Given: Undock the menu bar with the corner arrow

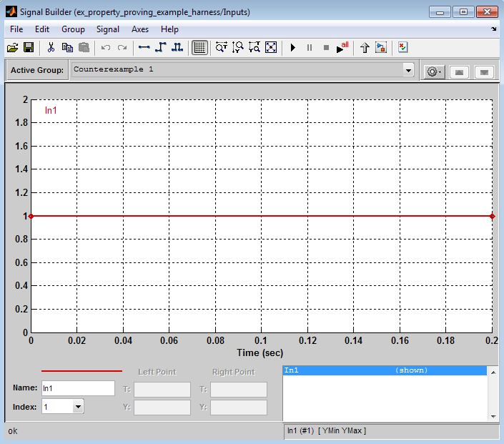Looking at the screenshot, I should pos(493,29).
